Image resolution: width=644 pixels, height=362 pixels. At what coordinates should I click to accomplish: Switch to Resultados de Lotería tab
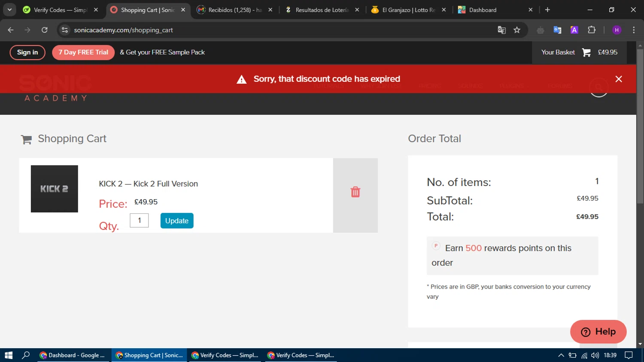[322, 10]
